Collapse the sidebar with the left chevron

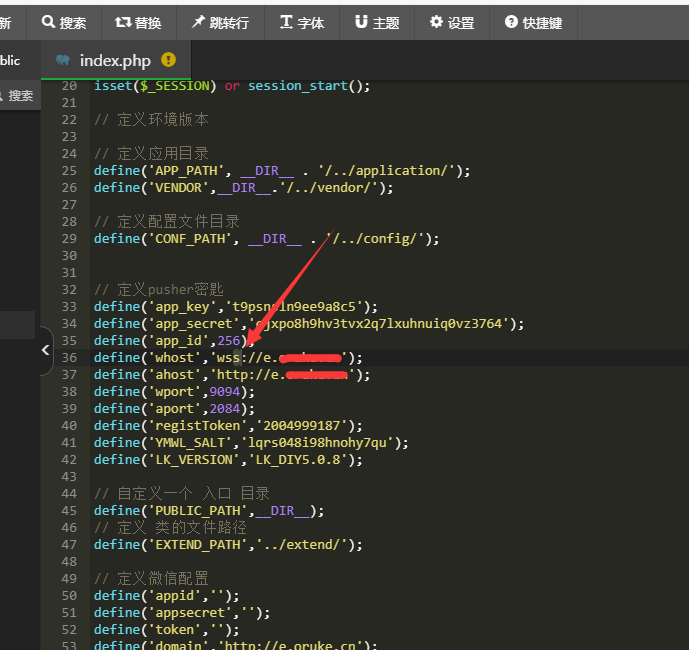(x=46, y=350)
